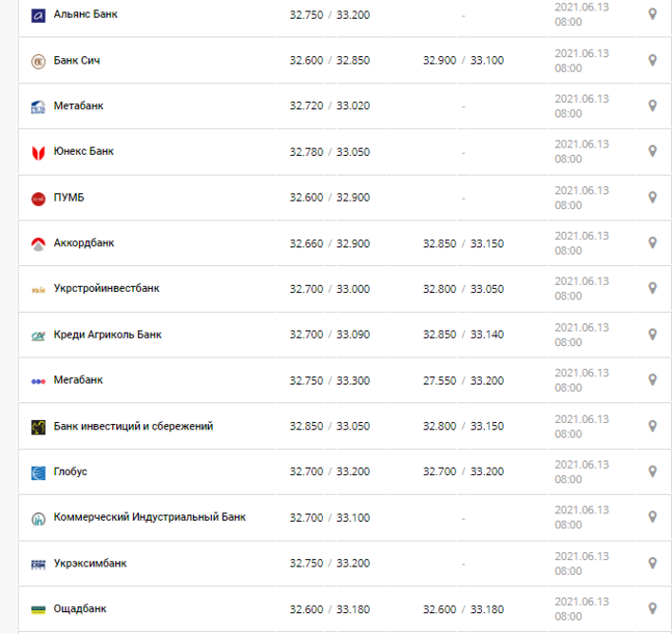This screenshot has height=634, width=672.
Task: Open the Коммерческий Индустриальный Банк link
Action: coord(149,517)
